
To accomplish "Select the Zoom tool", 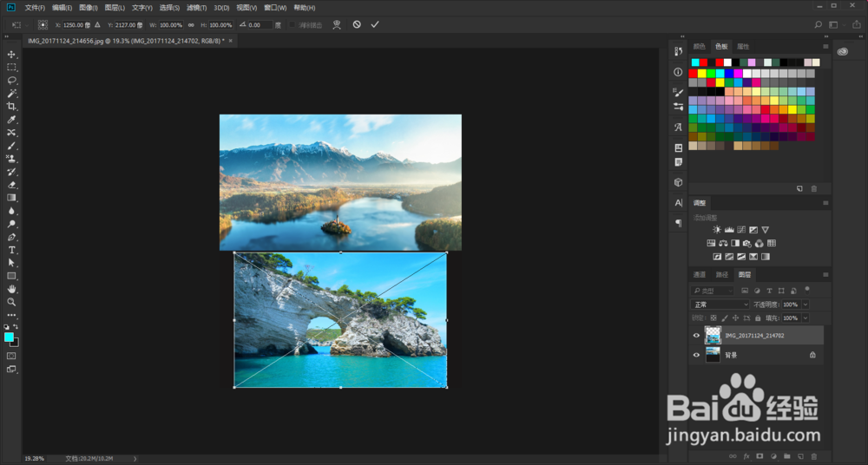I will click(11, 302).
